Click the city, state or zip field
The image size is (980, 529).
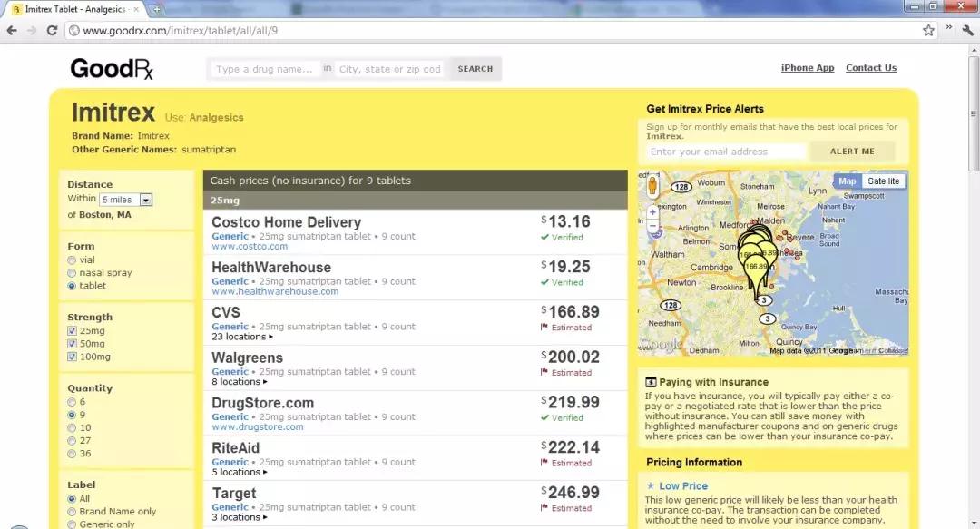click(390, 69)
